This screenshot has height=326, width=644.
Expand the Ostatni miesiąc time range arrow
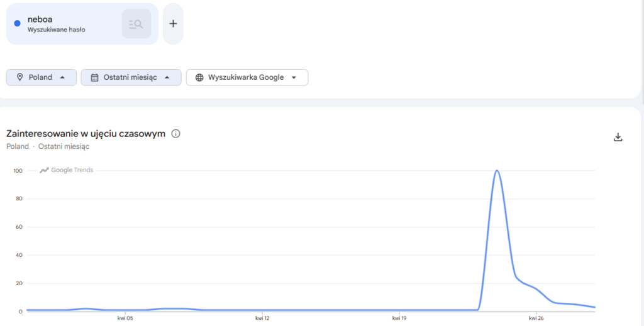[167, 77]
